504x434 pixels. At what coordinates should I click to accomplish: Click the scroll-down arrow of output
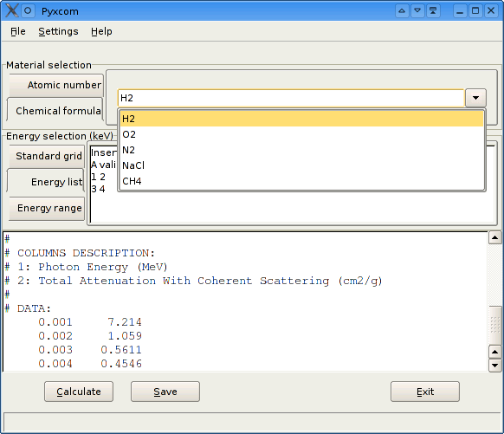(x=494, y=366)
